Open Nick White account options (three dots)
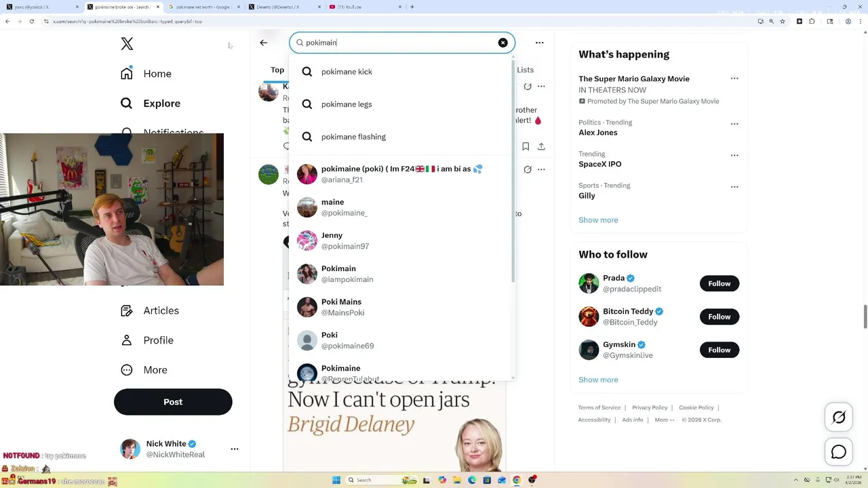 pos(235,449)
